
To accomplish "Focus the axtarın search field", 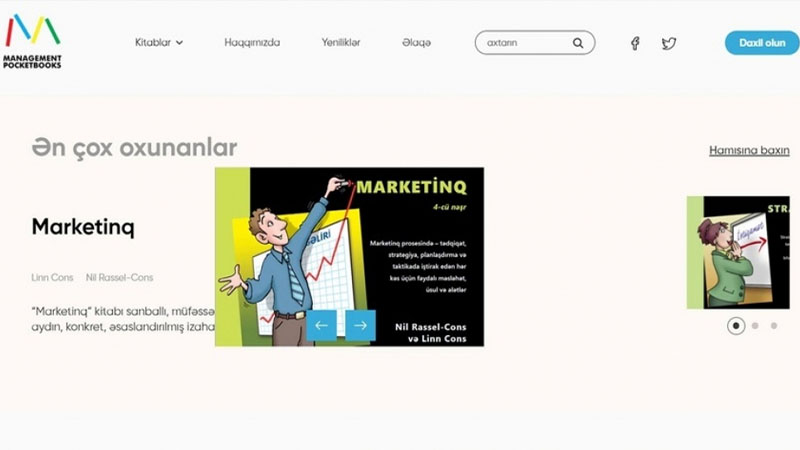I will [526, 43].
